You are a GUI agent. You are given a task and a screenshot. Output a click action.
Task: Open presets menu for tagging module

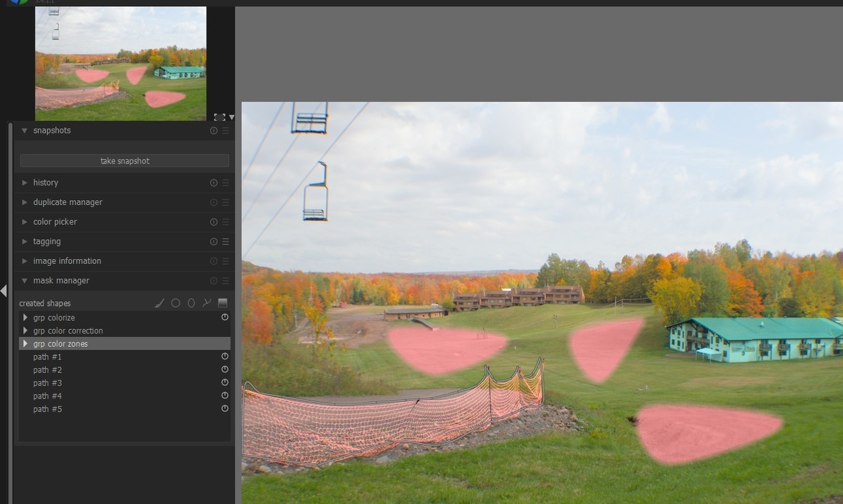(226, 241)
